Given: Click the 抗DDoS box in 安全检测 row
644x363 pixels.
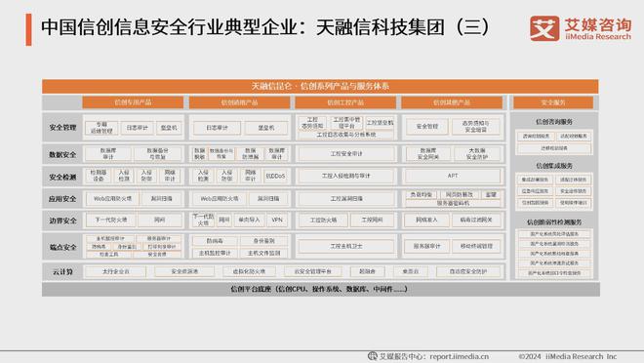Looking at the screenshot, I should [275, 177].
